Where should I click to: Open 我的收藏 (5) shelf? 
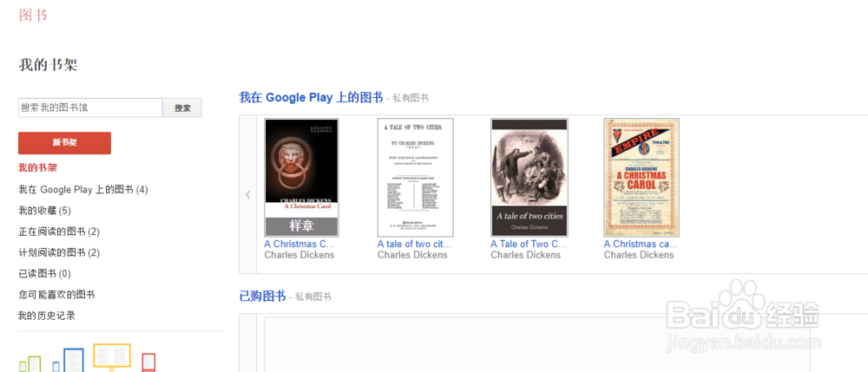(x=44, y=211)
